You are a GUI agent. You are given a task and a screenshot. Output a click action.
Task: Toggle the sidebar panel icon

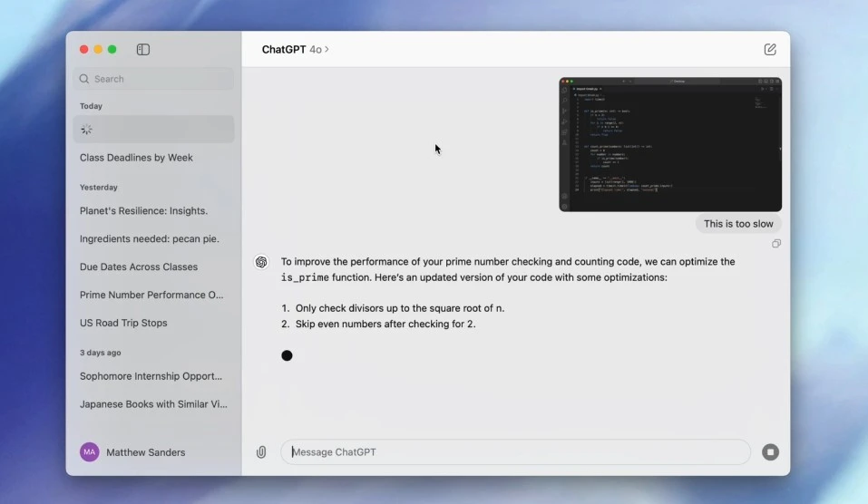tap(143, 50)
